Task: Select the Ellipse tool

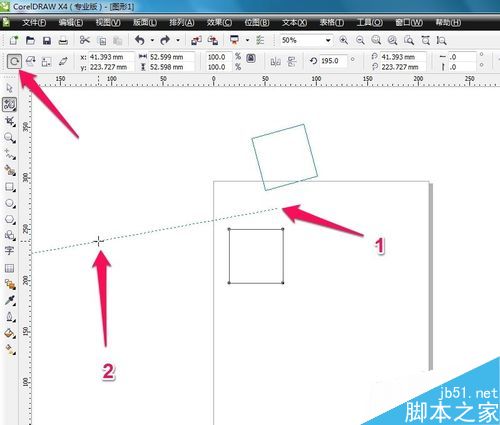Action: 10,203
